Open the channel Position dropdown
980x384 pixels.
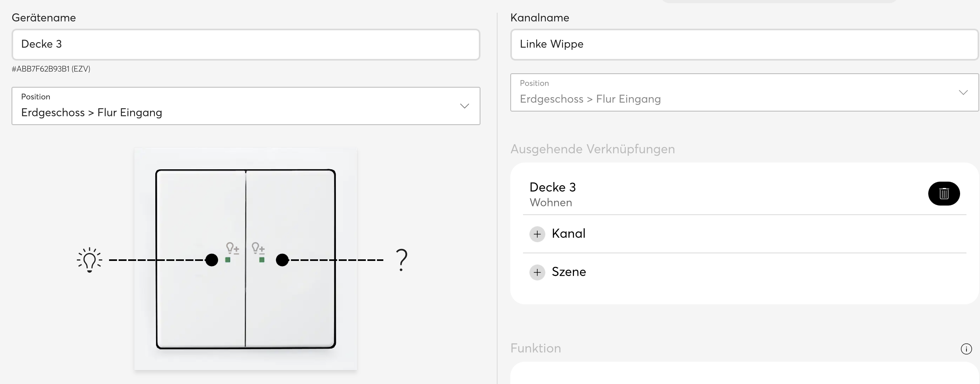pyautogui.click(x=744, y=92)
